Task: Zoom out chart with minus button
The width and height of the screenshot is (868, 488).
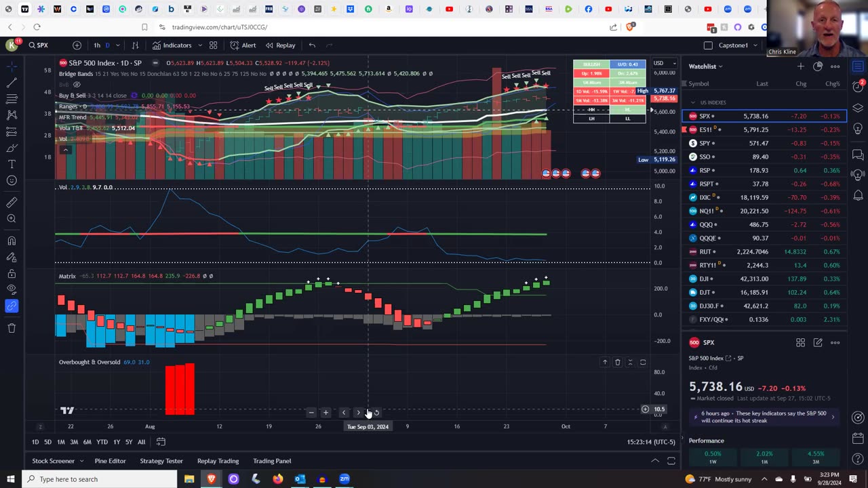Action: pyautogui.click(x=311, y=412)
